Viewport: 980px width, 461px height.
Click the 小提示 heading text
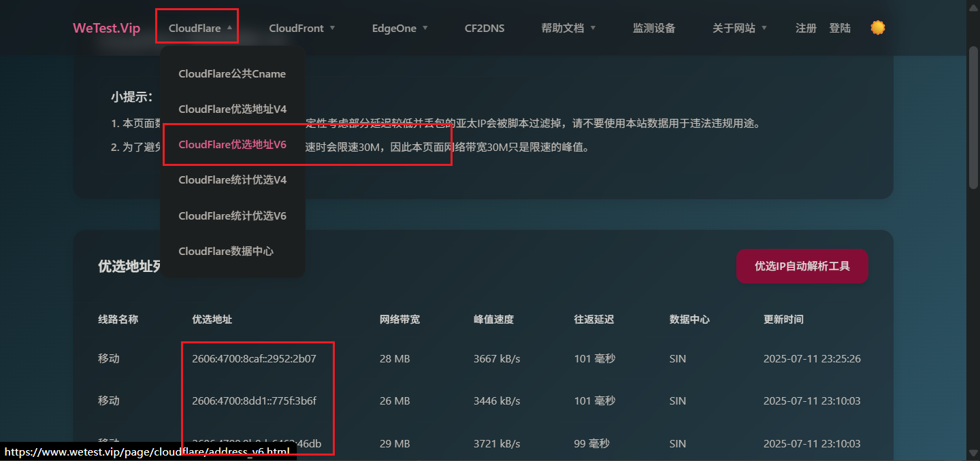tap(132, 97)
